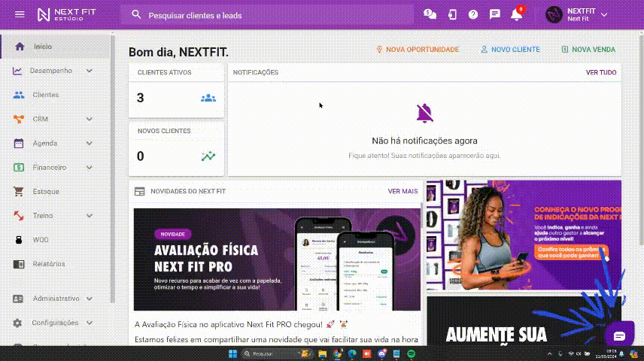Click the Next Fit Estúdio logo
Screen dimensions: 644x361
click(66, 15)
